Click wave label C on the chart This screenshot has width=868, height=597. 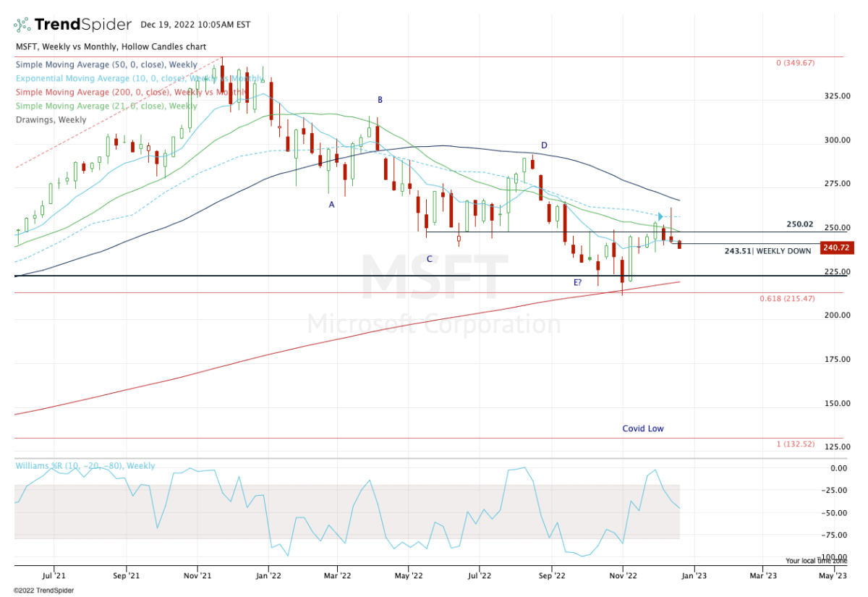point(429,258)
